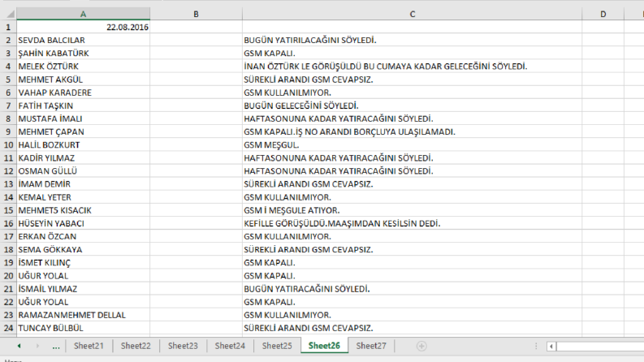The width and height of the screenshot is (644, 362).
Task: Select cell VAHAP KARADERE
Action: pos(84,93)
